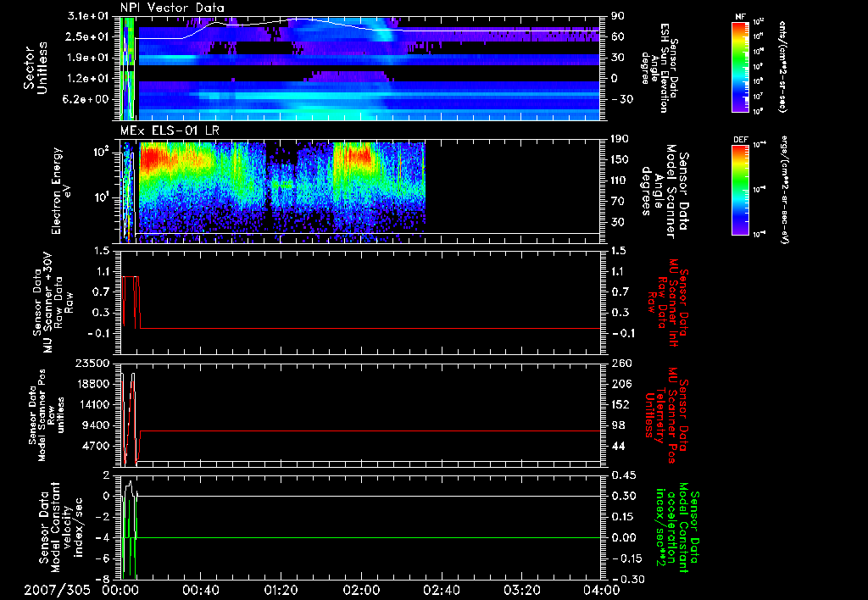Click the 00:00 time tick label
868x600 pixels.
coord(120,590)
